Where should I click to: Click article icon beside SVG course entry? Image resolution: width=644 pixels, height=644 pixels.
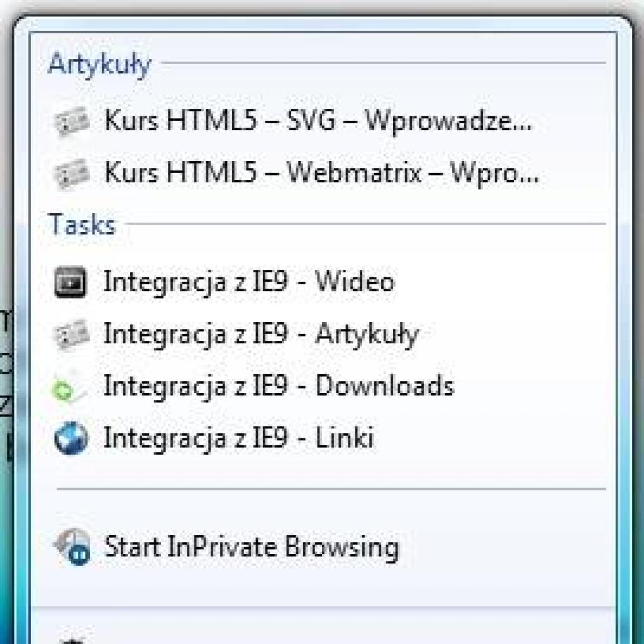pyautogui.click(x=72, y=121)
